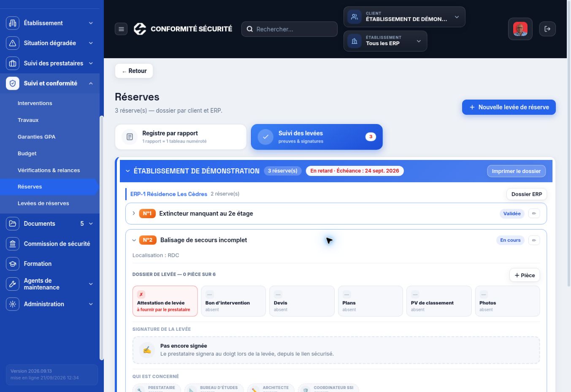Click Nouvelle levée de réserve button
571x392 pixels.
pos(509,107)
